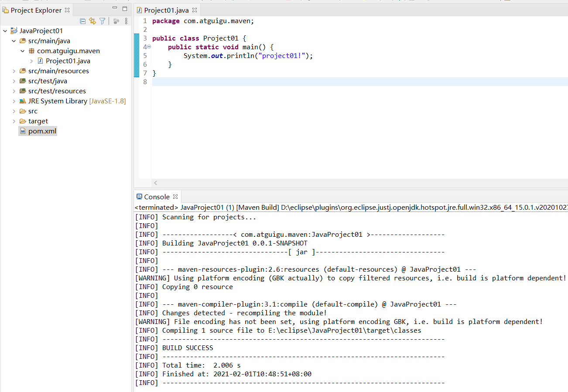This screenshot has height=392, width=568.
Task: Switch to the Project Explorer tab
Action: click(36, 10)
